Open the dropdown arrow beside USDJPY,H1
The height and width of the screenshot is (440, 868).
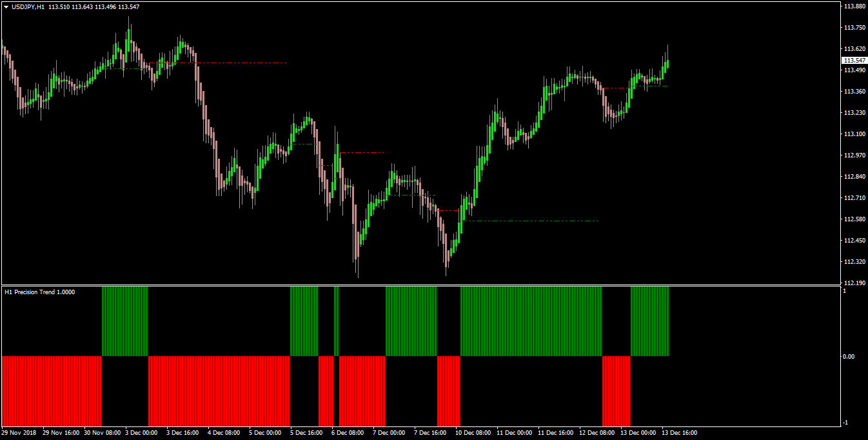pos(6,6)
